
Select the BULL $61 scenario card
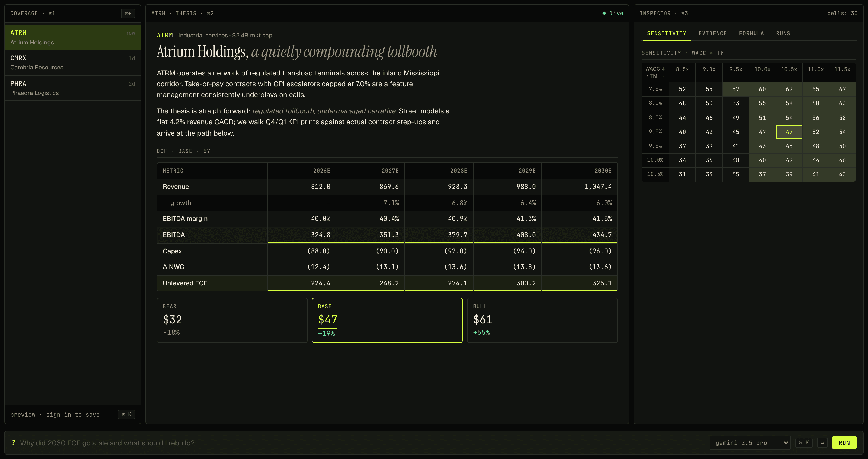542,320
